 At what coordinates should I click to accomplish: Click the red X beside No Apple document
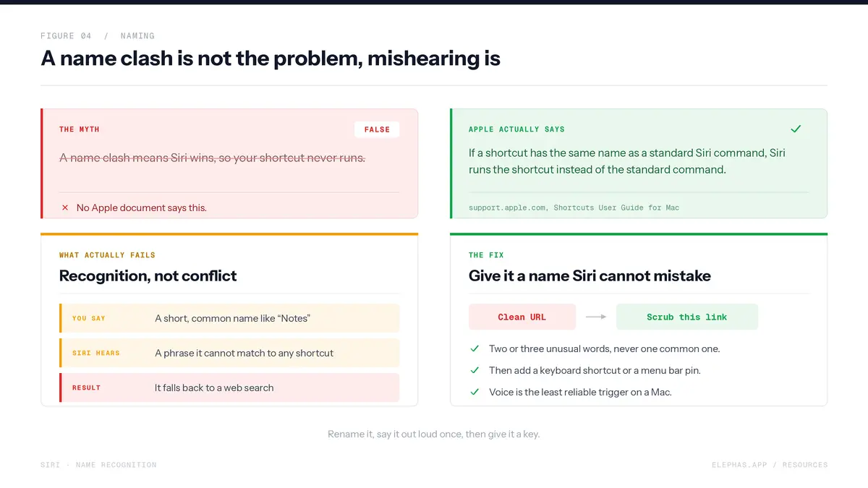65,207
